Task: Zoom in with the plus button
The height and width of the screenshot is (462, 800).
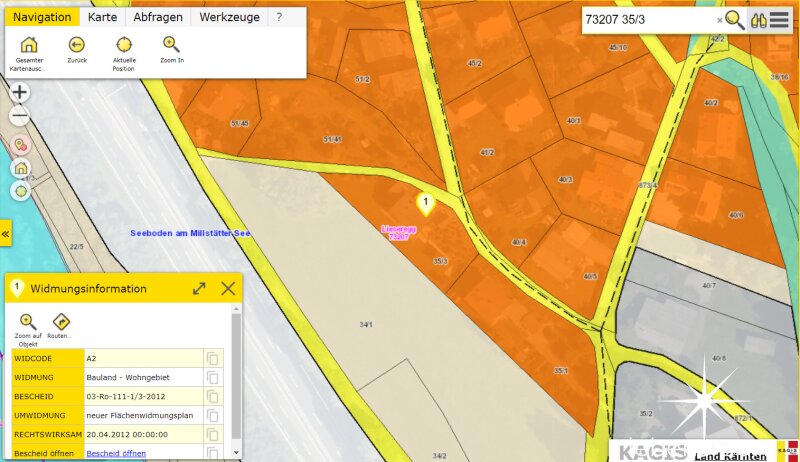Action: pyautogui.click(x=19, y=92)
